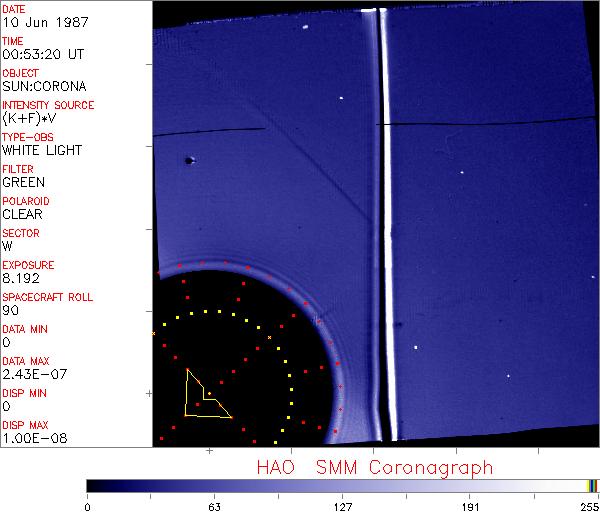The image size is (600, 512).
Task: Click the yellow triangle marker in the dark disk
Action: click(203, 396)
